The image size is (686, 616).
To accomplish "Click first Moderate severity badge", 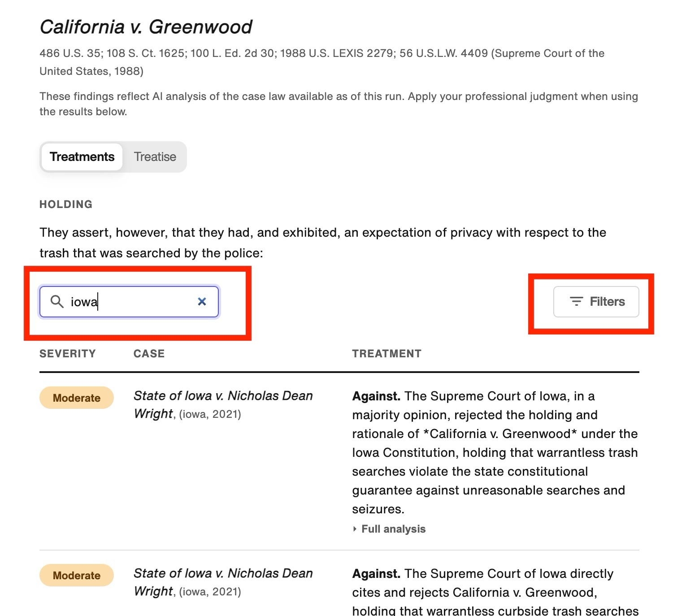I will pyautogui.click(x=77, y=398).
